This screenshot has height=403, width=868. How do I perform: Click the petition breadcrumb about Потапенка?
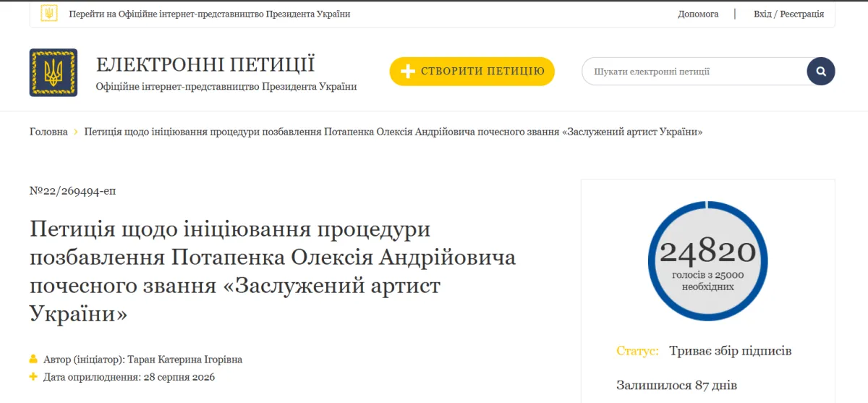coord(393,132)
